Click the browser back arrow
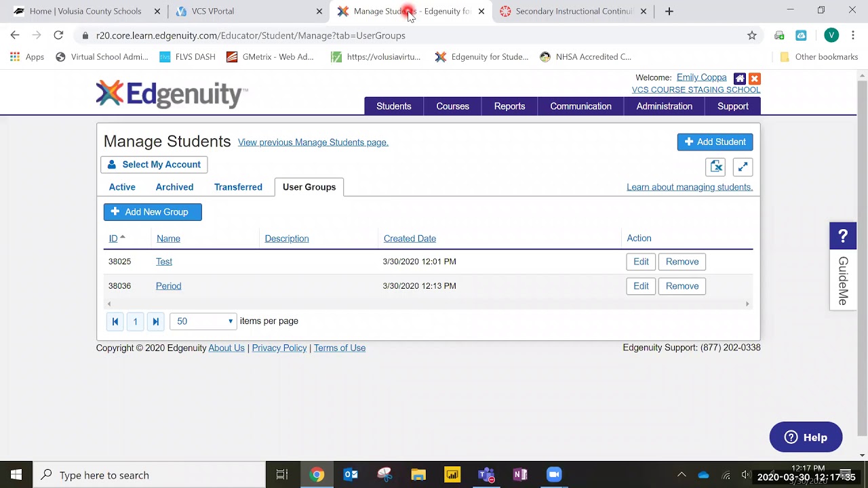This screenshot has height=488, width=868. pos(15,35)
